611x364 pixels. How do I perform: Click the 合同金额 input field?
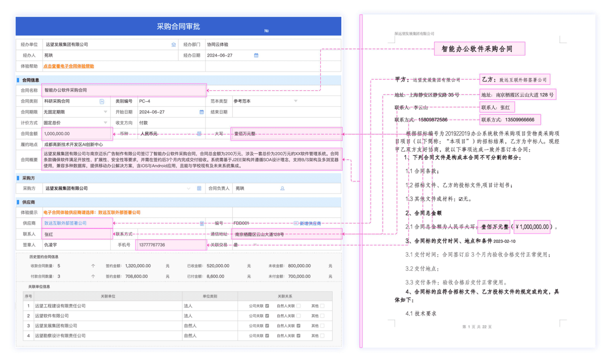click(x=77, y=134)
